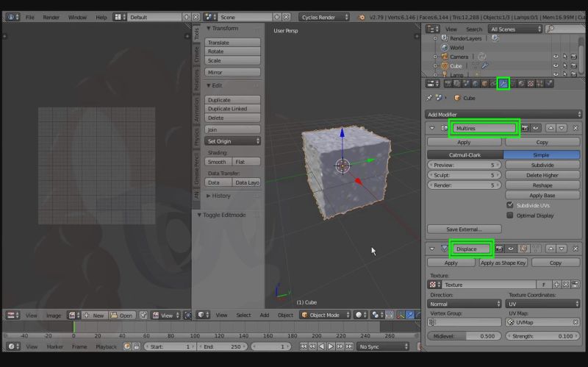Play the animation forward in the timeline
The width and height of the screenshot is (588, 367).
tap(331, 346)
